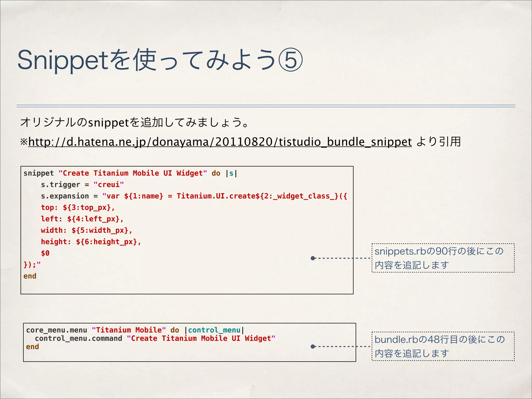Open the d.hatena.ne.jp tistudio_bundle_snippet link
The image size is (532, 399).
[x=220, y=142]
